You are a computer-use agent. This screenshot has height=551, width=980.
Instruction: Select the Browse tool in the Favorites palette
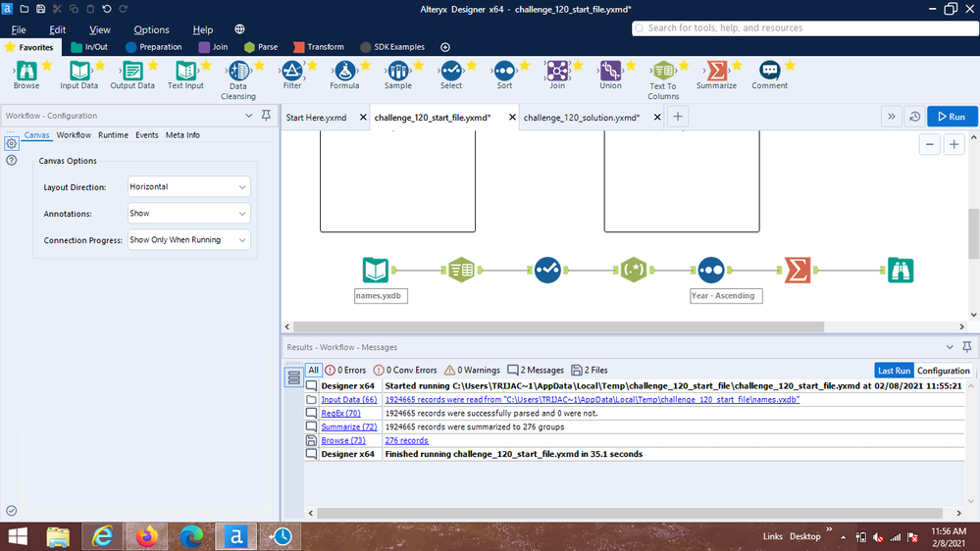pos(26,71)
